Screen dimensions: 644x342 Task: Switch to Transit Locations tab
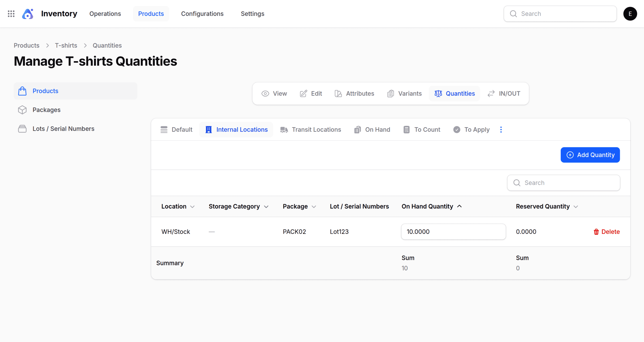pyautogui.click(x=311, y=130)
